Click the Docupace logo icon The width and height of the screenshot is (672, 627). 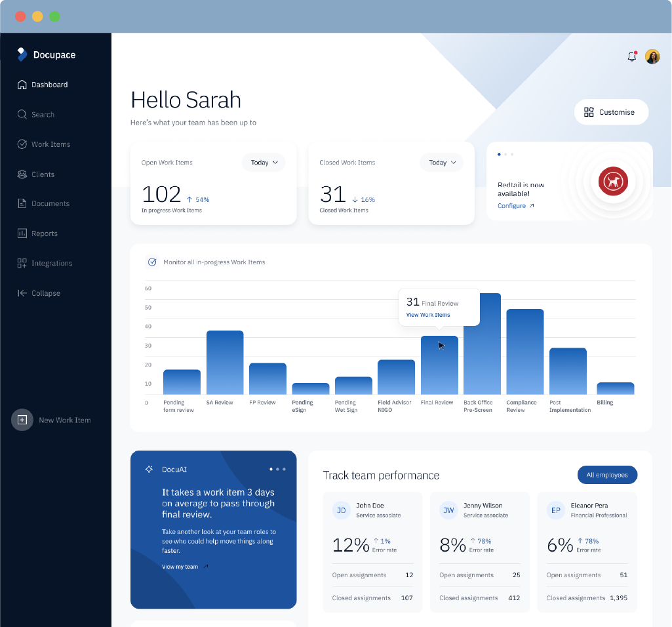tap(22, 54)
